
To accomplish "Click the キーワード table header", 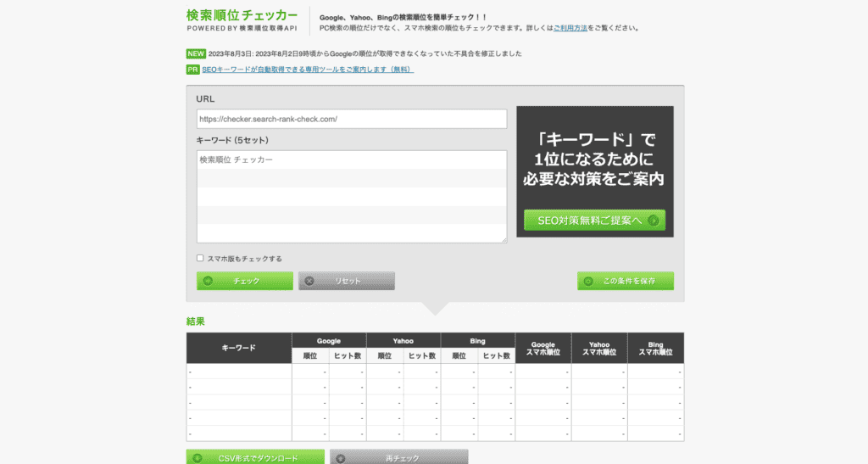I will click(238, 348).
